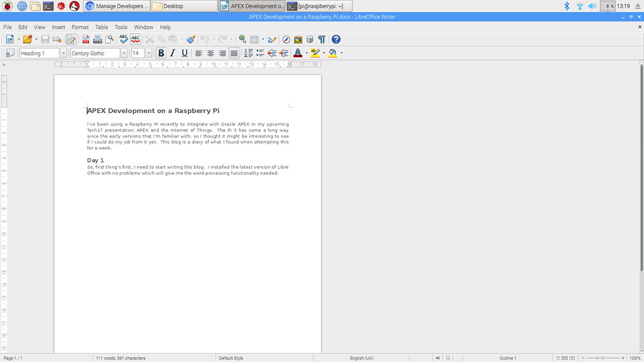Switch to the Desktop folder taskbar window
The width and height of the screenshot is (644, 362).
tap(184, 6)
